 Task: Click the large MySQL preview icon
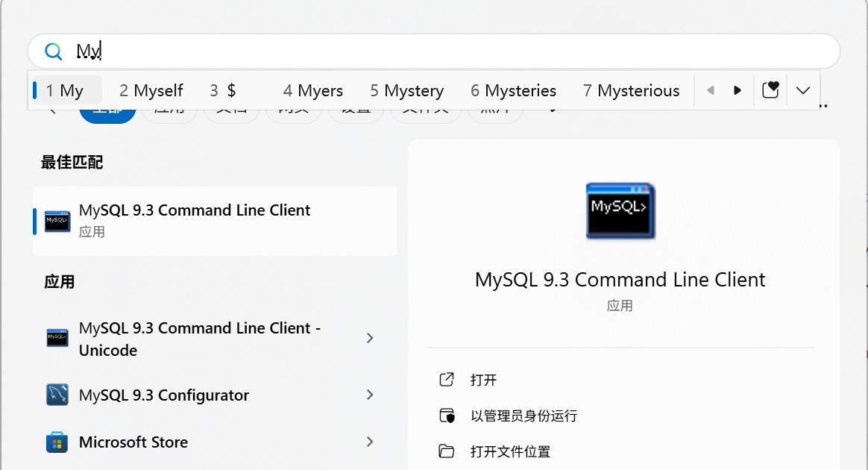[620, 211]
